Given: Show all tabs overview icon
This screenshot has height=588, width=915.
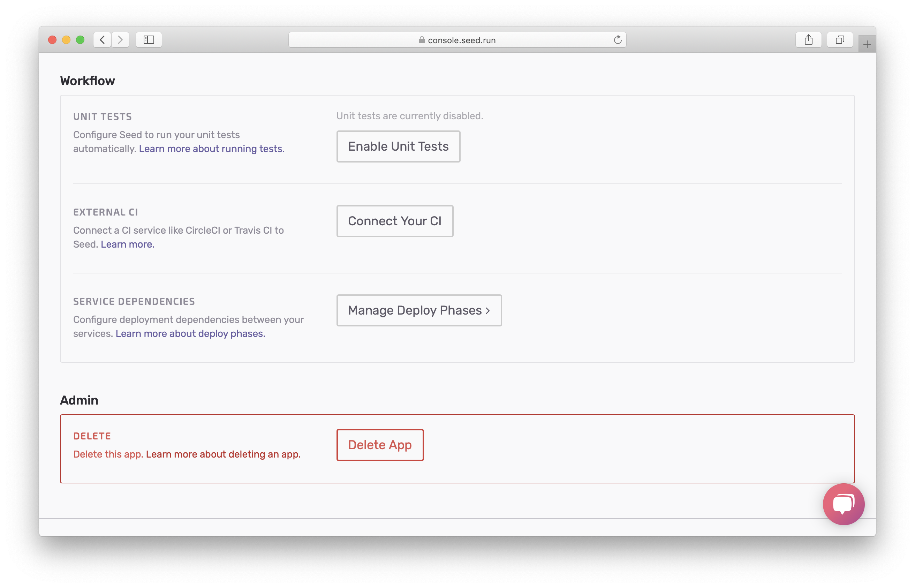Looking at the screenshot, I should 839,40.
